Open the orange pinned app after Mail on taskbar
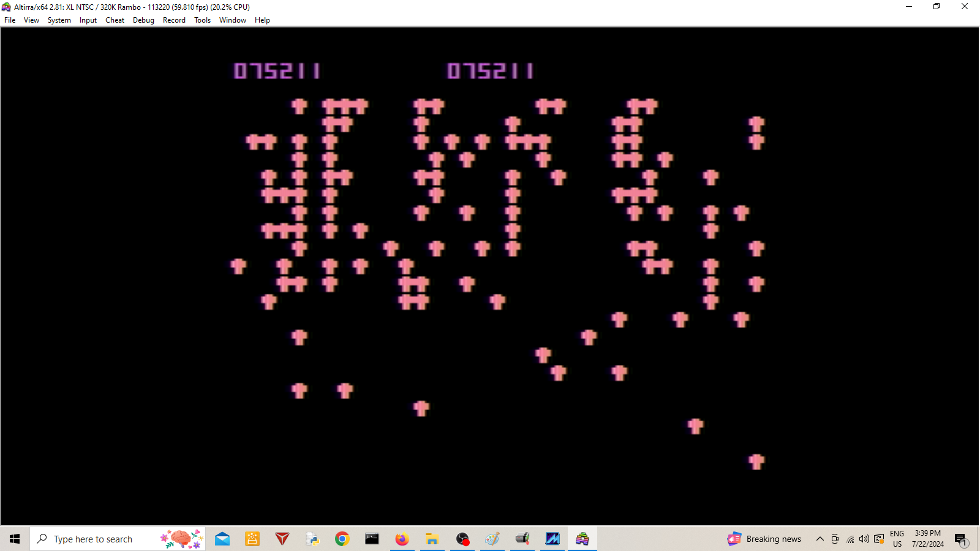The height and width of the screenshot is (551, 980). [x=252, y=539]
